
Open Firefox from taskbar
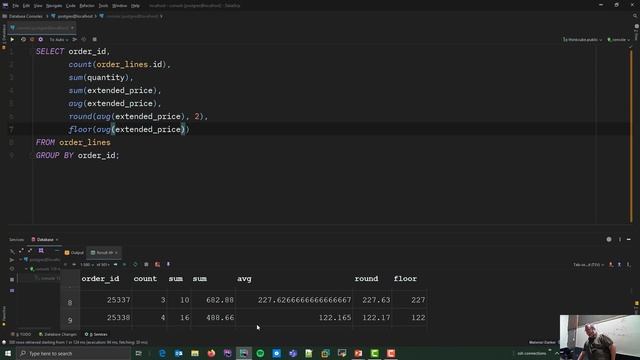tap(211, 353)
